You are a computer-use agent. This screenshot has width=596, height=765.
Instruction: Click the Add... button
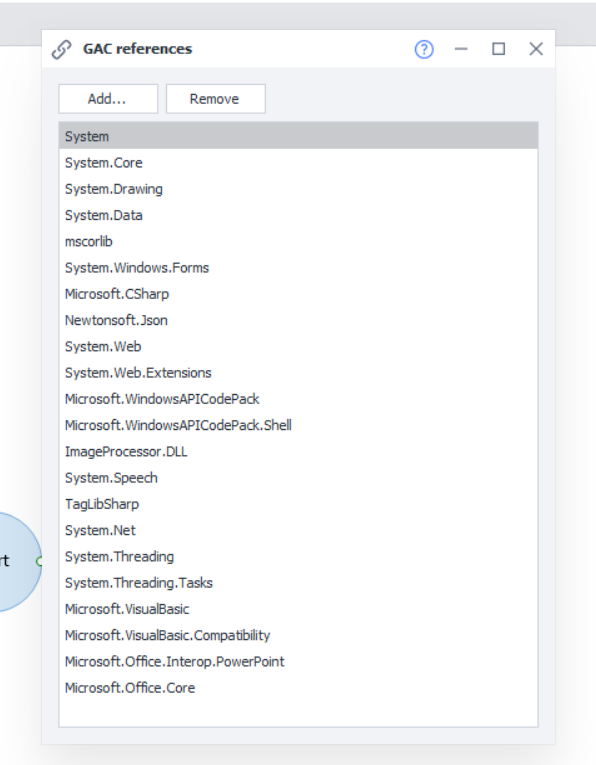[x=108, y=99]
